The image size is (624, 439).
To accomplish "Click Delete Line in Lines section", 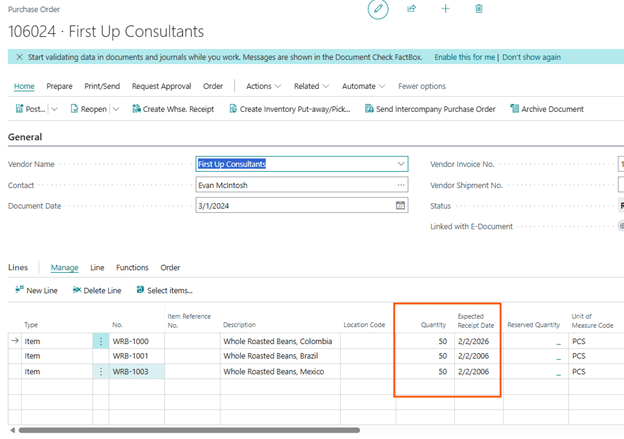I will click(x=97, y=290).
